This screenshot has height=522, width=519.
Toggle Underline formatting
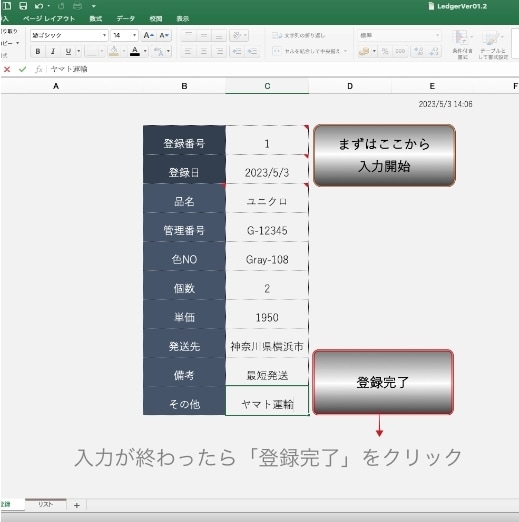pyautogui.click(x=68, y=51)
